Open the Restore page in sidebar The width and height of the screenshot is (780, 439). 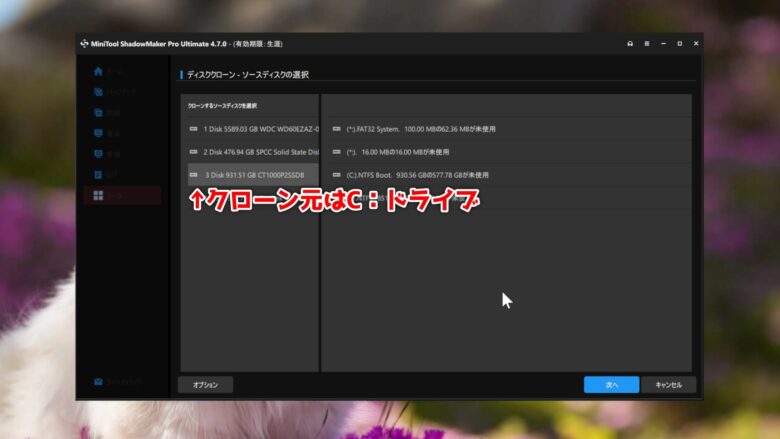click(x=98, y=133)
